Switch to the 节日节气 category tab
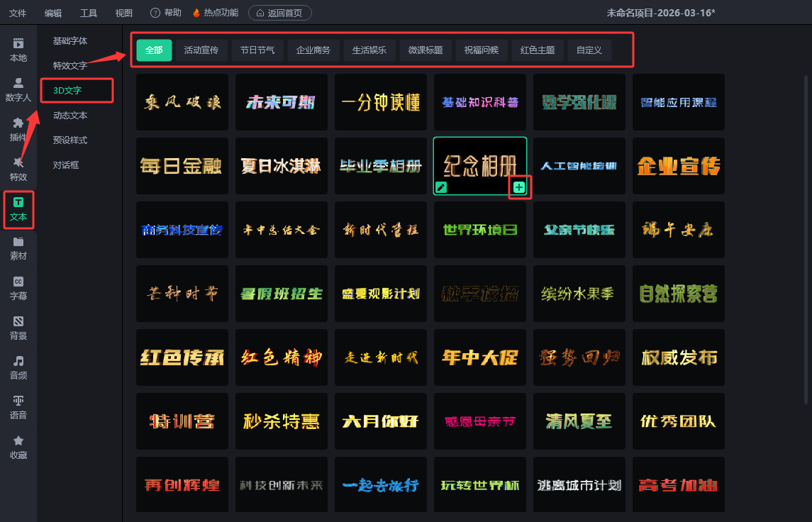This screenshot has width=812, height=522. tap(257, 50)
